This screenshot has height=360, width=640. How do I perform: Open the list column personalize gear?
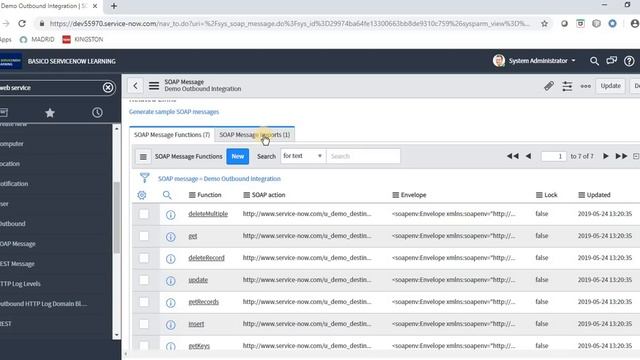point(142,195)
